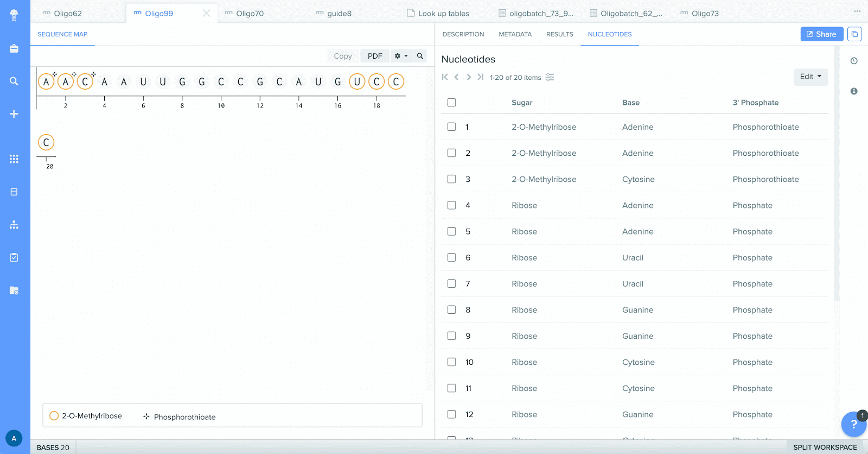Screen dimensions: 868x454
Task: Open the projects briefcase icon
Action: [x=14, y=49]
